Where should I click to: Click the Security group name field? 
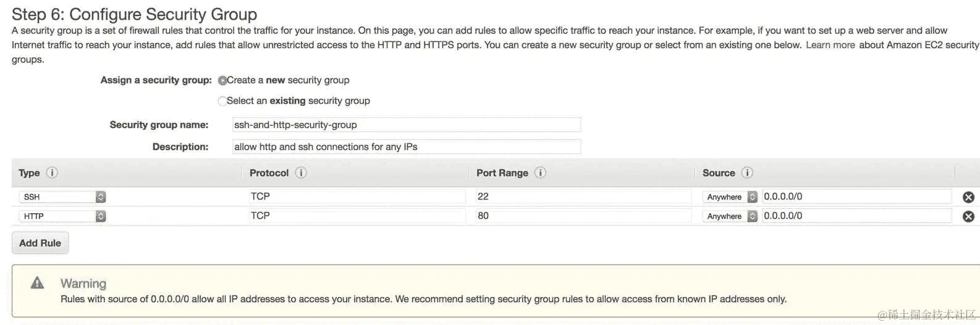(406, 125)
